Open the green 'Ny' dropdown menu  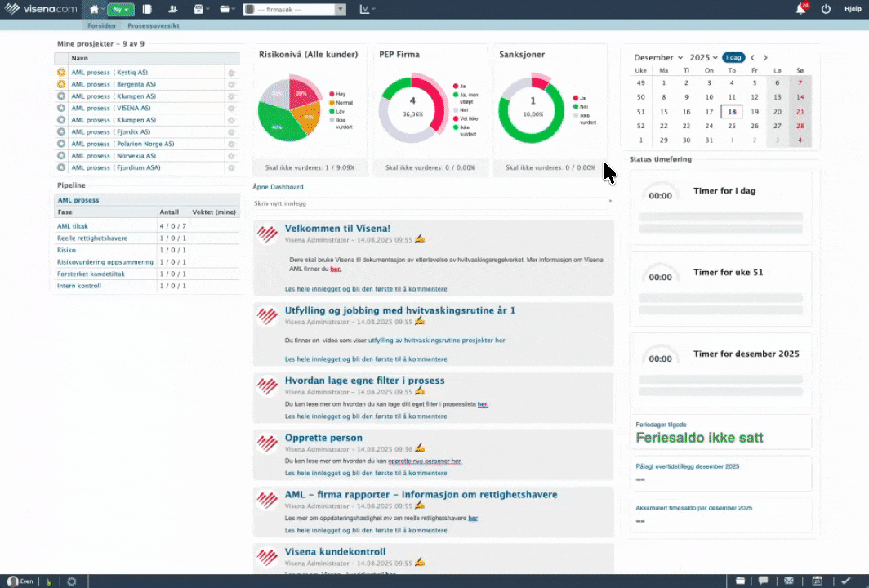click(x=120, y=9)
